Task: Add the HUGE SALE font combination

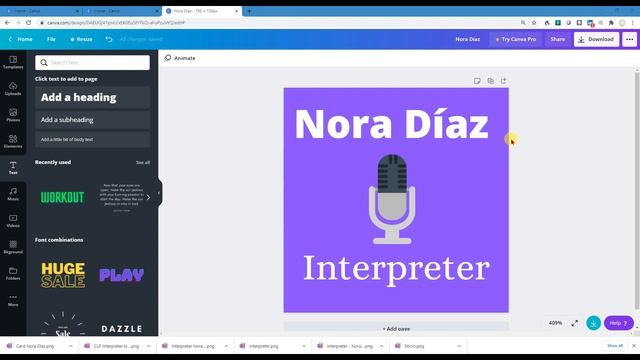Action: pyautogui.click(x=63, y=275)
